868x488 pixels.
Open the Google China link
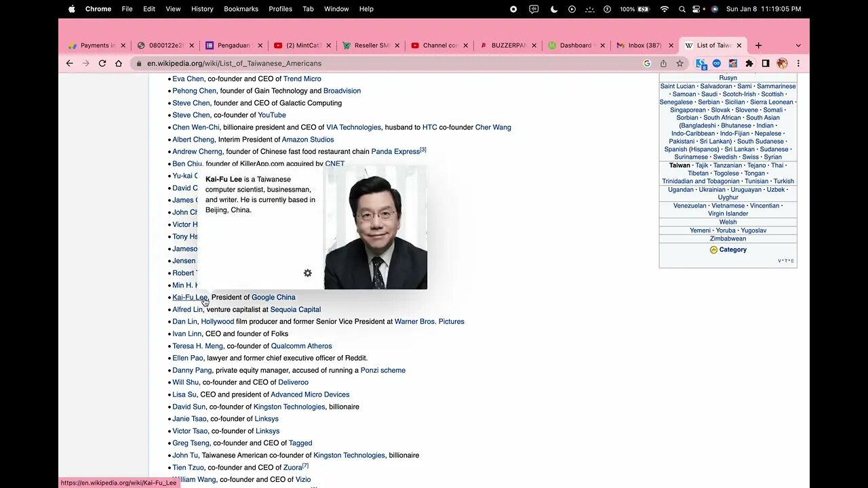pos(273,298)
